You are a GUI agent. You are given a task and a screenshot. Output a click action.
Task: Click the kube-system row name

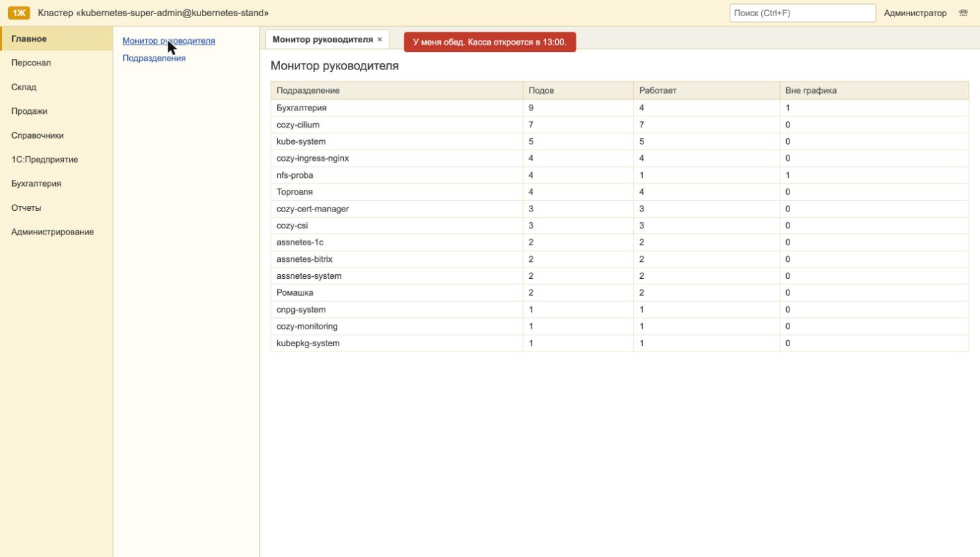tap(301, 141)
